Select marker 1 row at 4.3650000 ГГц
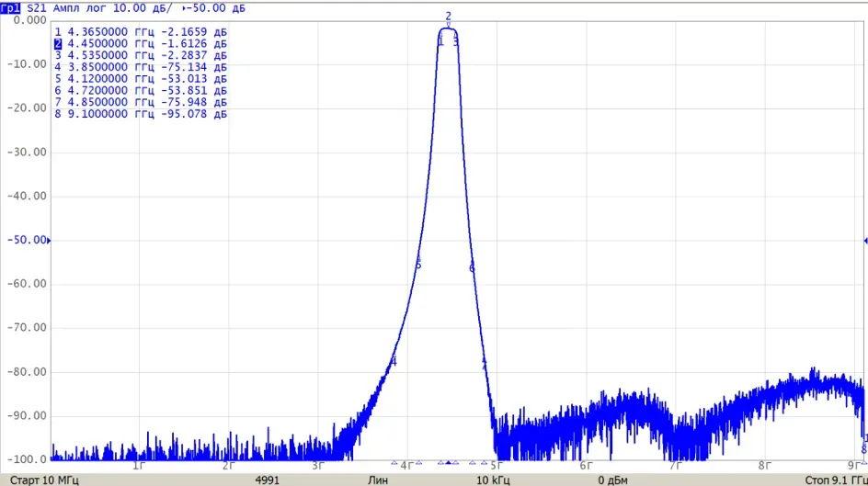This screenshot has height=486, width=868. pyautogui.click(x=141, y=32)
